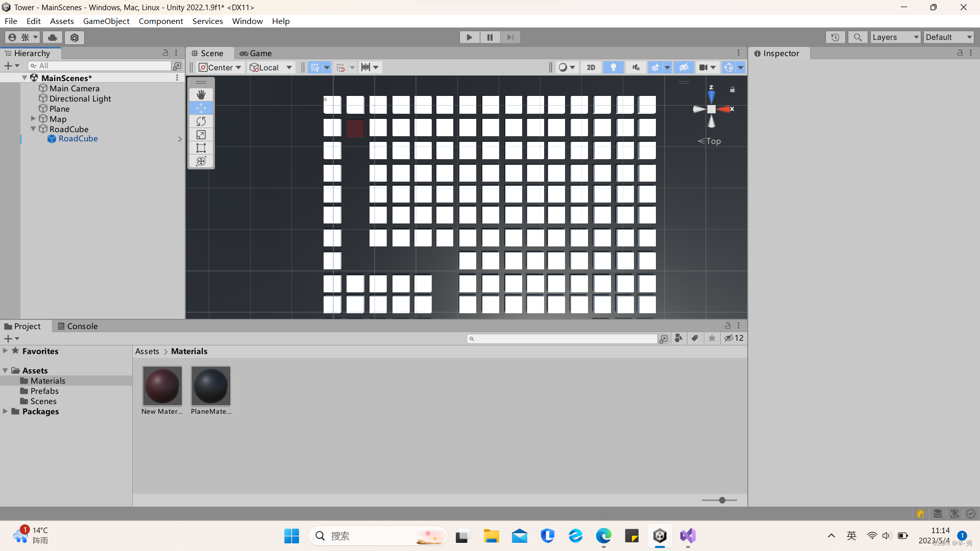Image resolution: width=980 pixels, height=551 pixels.
Task: Open the Layers dropdown
Action: click(x=895, y=37)
